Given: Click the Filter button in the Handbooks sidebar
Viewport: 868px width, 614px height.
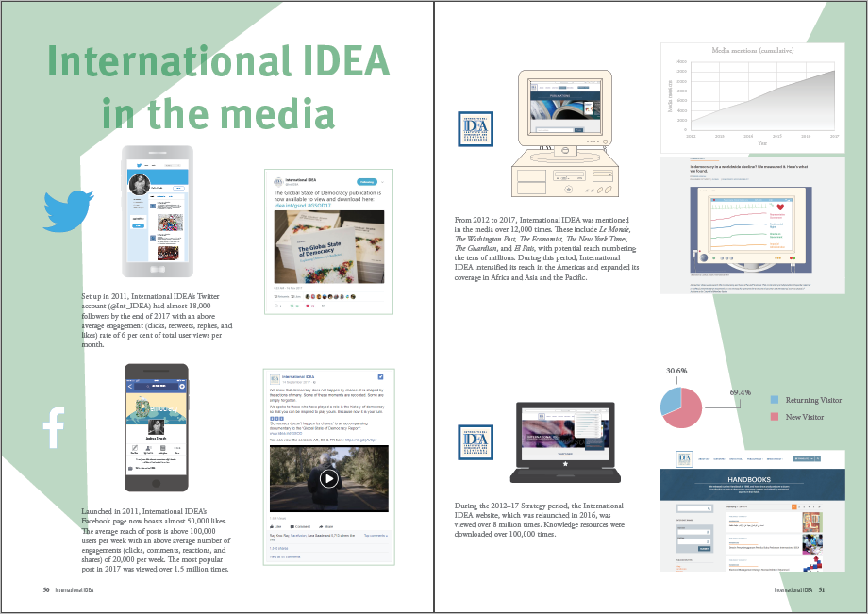Looking at the screenshot, I should [x=704, y=549].
